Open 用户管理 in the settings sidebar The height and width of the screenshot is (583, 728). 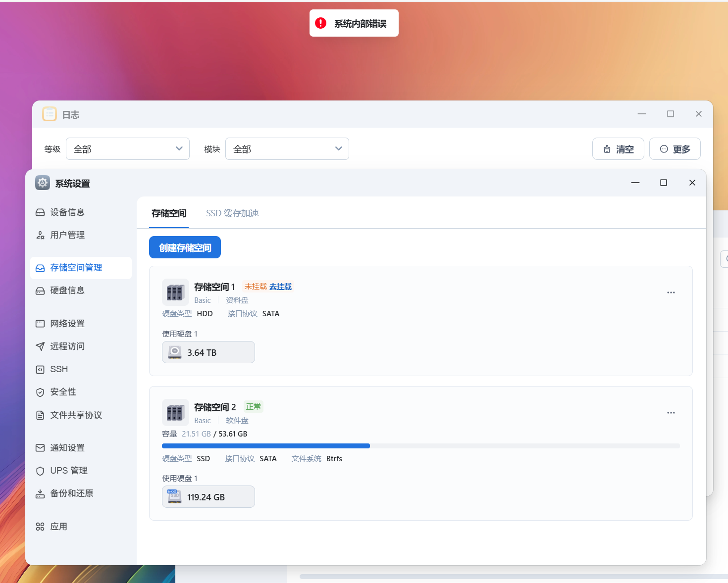[x=81, y=235]
